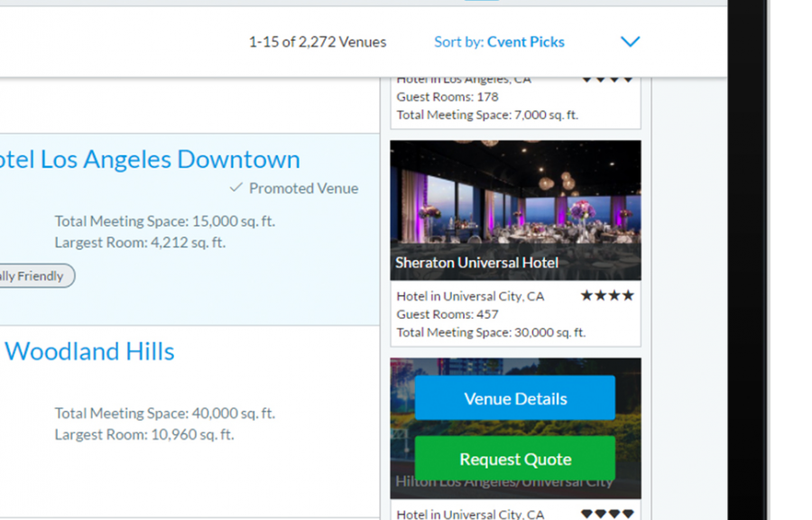
Task: Click the Guest Rooms: 457 text
Action: (x=448, y=314)
